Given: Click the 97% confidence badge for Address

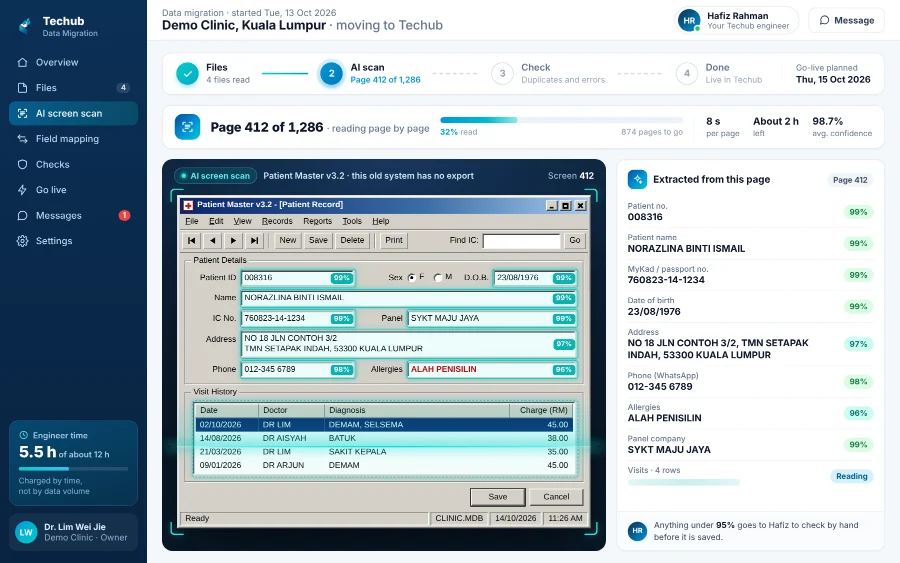Looking at the screenshot, I should (858, 344).
